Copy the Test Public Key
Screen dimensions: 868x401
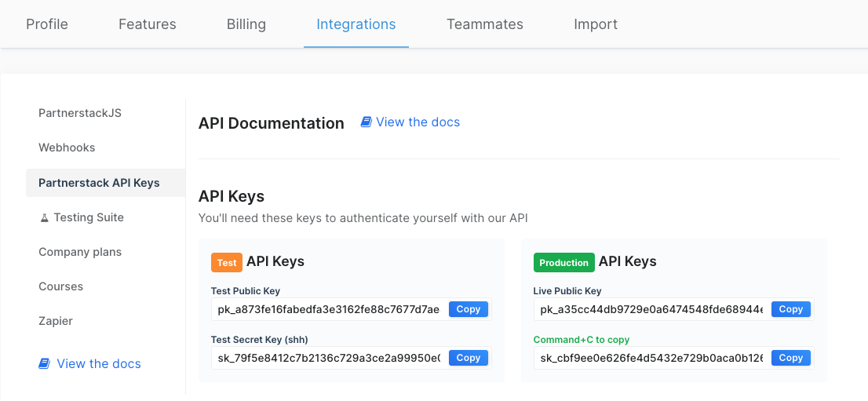pos(469,309)
